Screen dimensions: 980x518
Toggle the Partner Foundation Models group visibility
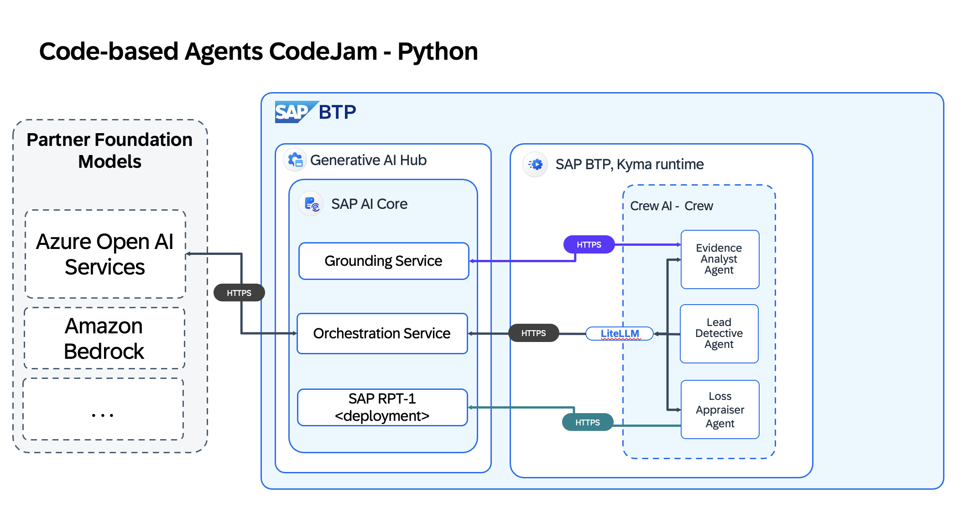109,150
